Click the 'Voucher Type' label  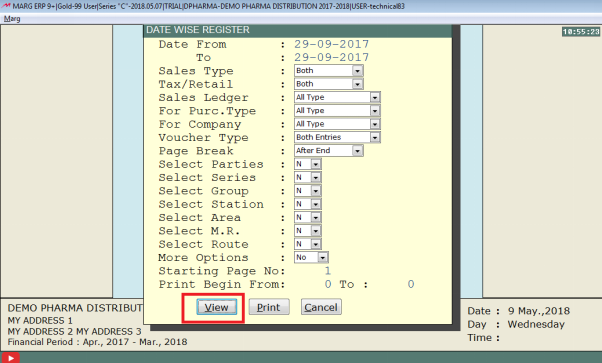[203, 138]
